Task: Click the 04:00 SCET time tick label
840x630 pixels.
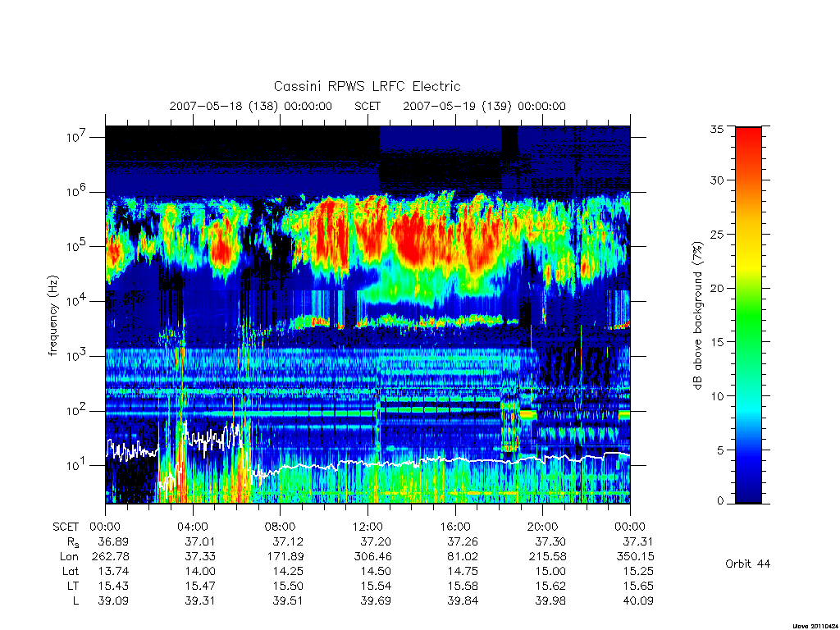Action: 192,527
